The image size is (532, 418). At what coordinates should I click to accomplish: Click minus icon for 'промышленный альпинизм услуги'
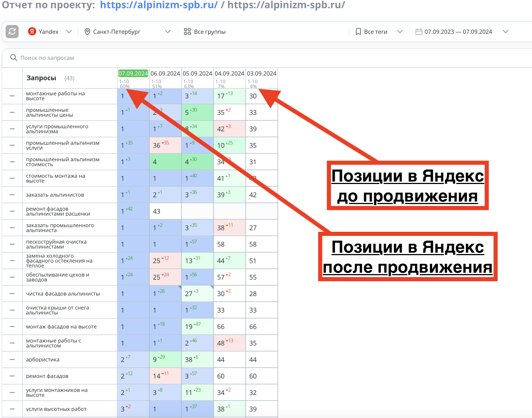click(12, 145)
